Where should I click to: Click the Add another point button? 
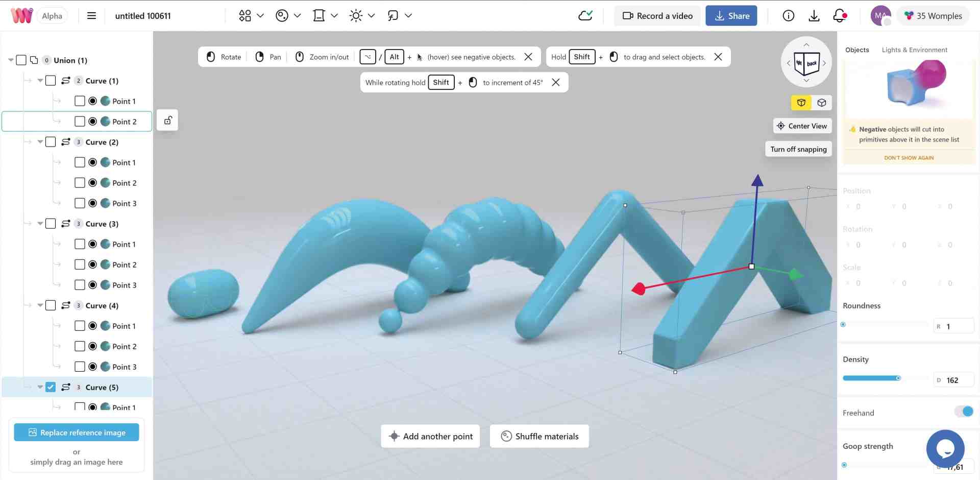click(430, 436)
